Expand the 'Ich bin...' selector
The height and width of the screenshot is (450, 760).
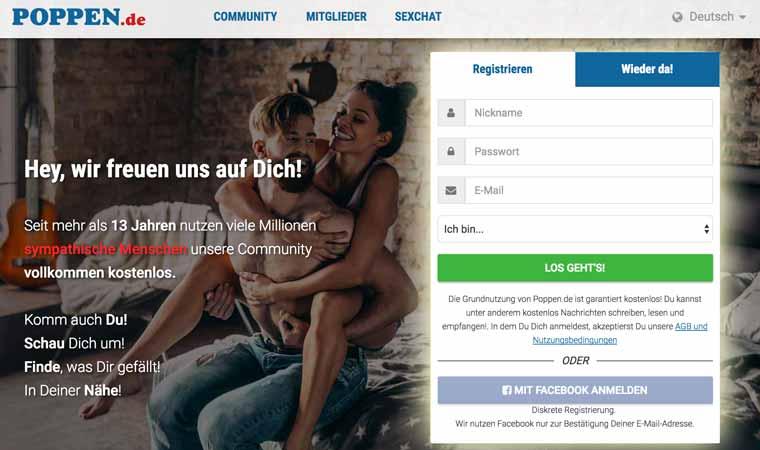[575, 229]
